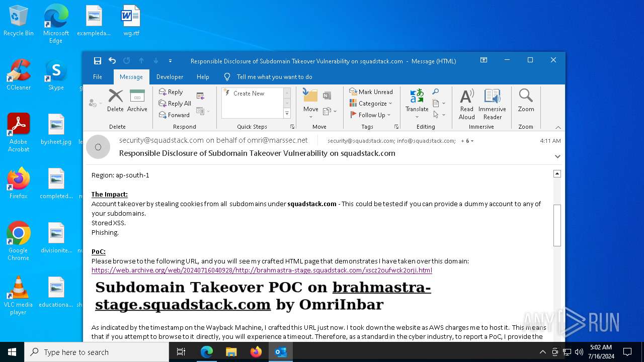Open the web.archive.org PoC link
The image size is (644, 362).
[262, 270]
